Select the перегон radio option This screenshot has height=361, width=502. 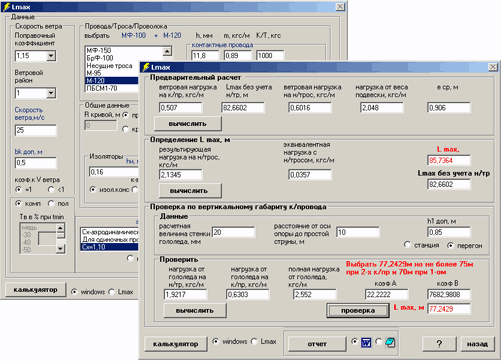[x=450, y=245]
